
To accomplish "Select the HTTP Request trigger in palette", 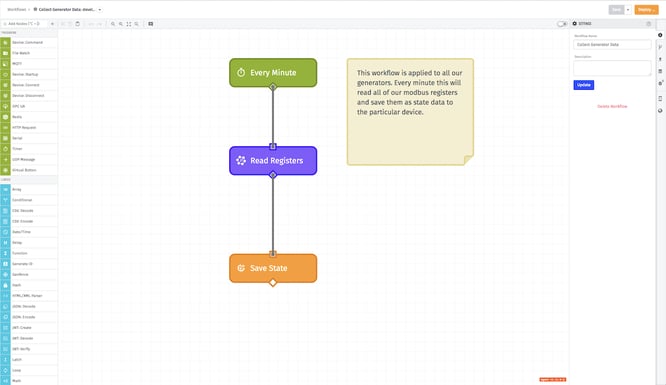I will 28,127.
